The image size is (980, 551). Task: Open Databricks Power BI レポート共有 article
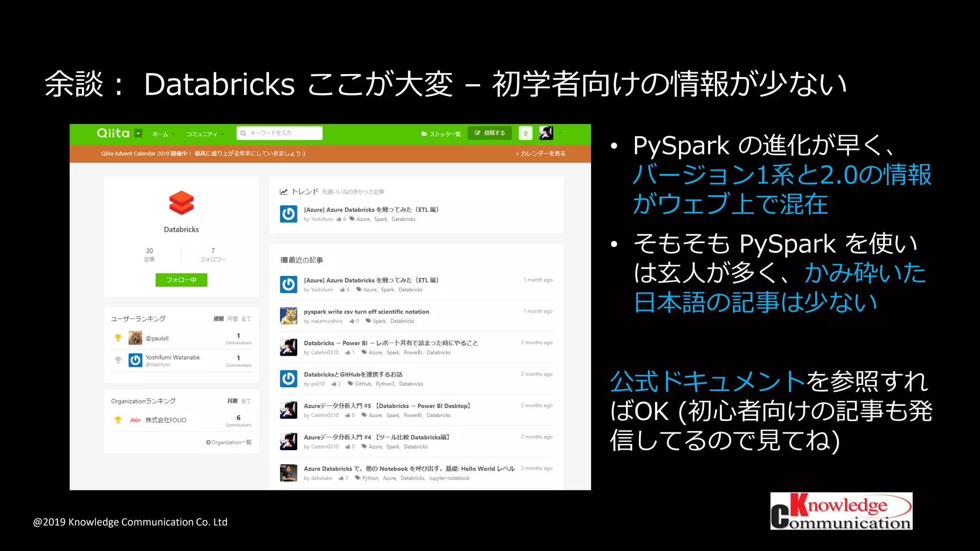[391, 343]
